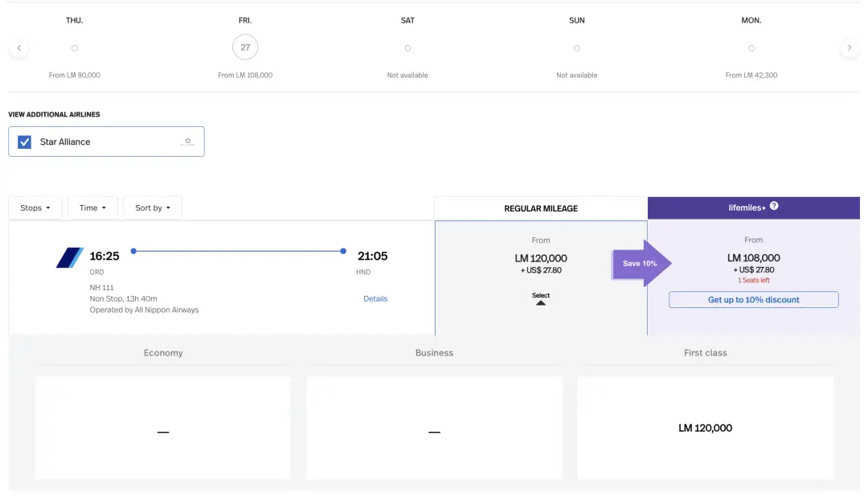
Task: Open the Time filter dropdown
Action: (x=92, y=207)
